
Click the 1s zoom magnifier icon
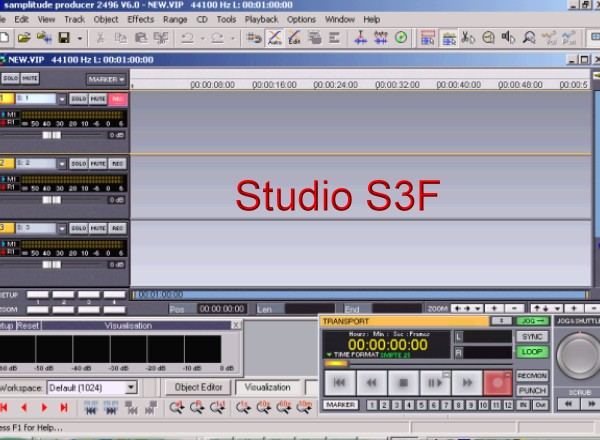(x=243, y=408)
